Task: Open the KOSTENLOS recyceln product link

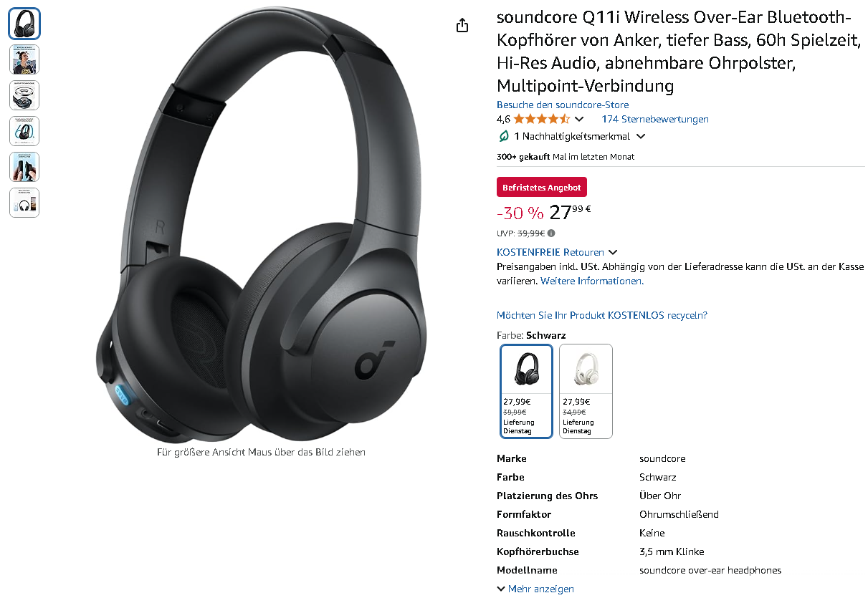Action: tap(602, 315)
